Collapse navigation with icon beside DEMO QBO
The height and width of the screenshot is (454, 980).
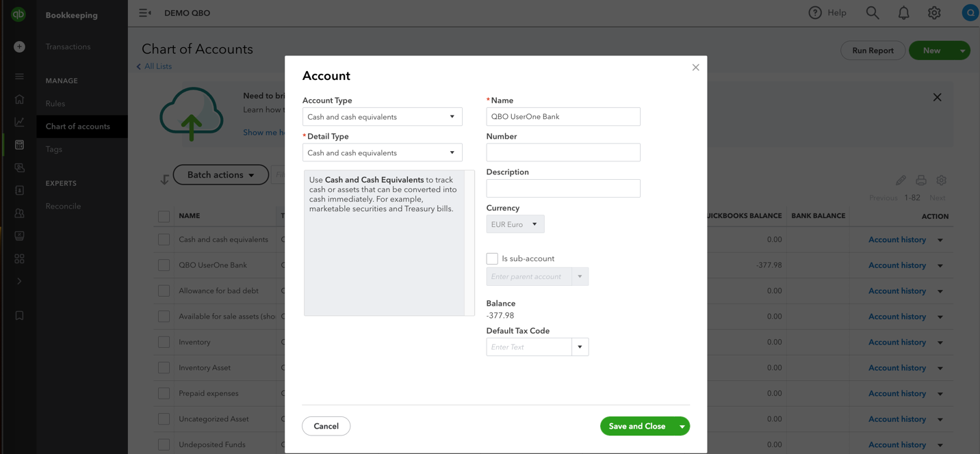pyautogui.click(x=145, y=13)
